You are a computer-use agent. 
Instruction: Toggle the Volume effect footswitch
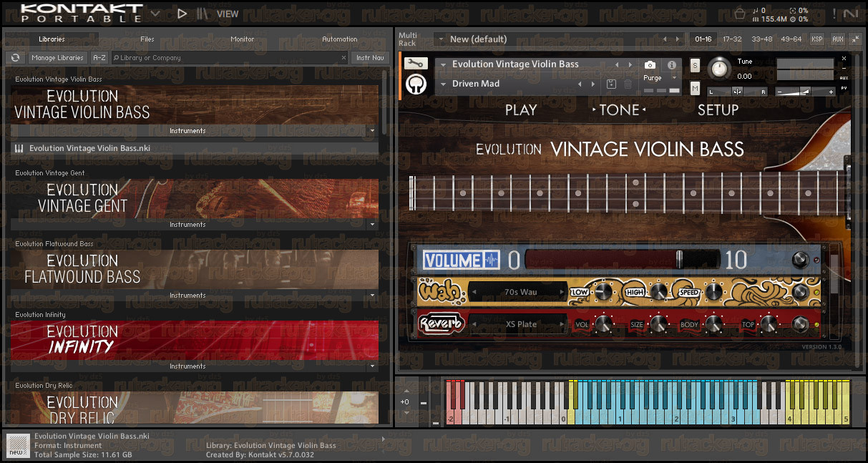point(799,260)
